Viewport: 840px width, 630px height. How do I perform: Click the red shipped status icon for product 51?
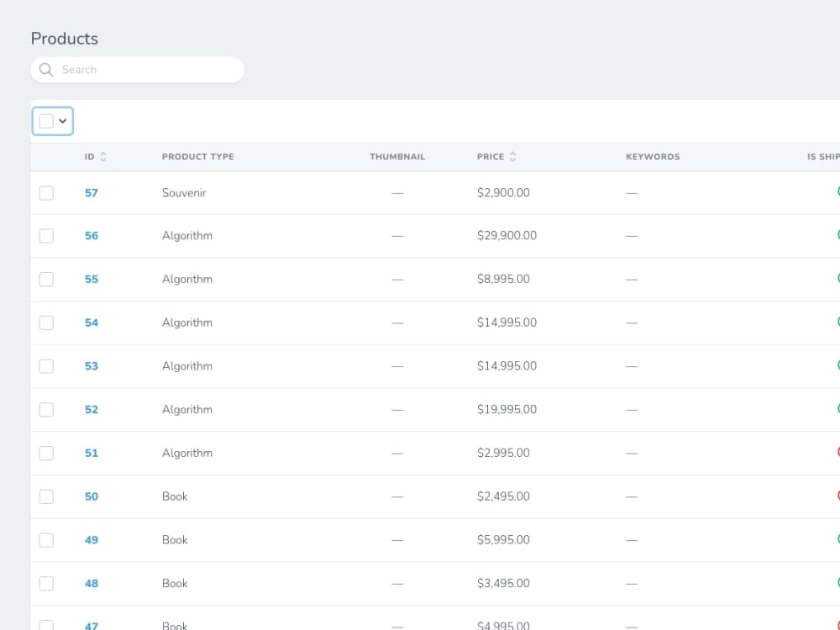[837, 453]
